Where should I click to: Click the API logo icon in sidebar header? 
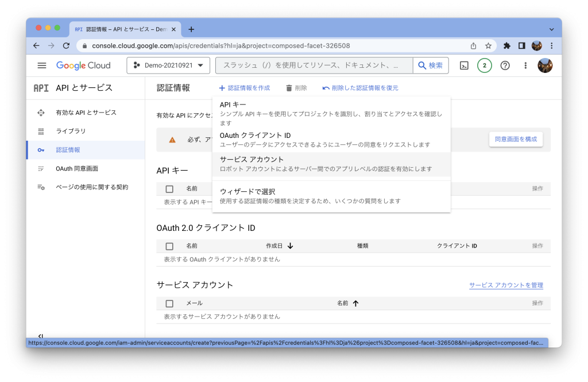click(41, 88)
